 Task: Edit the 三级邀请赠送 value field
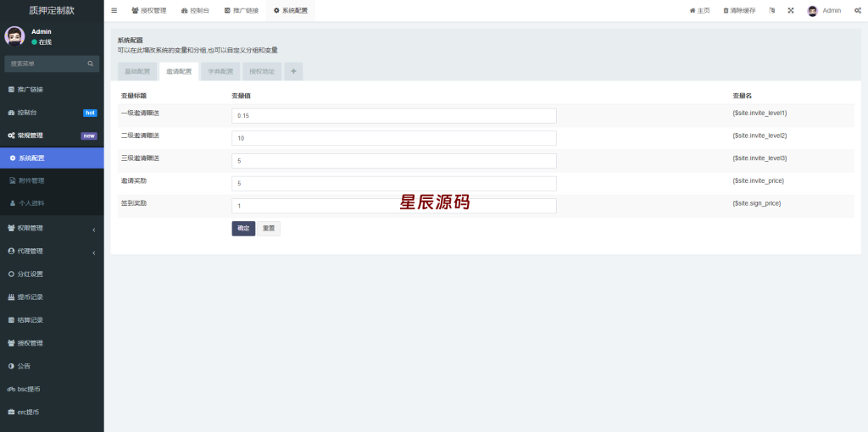[394, 161]
